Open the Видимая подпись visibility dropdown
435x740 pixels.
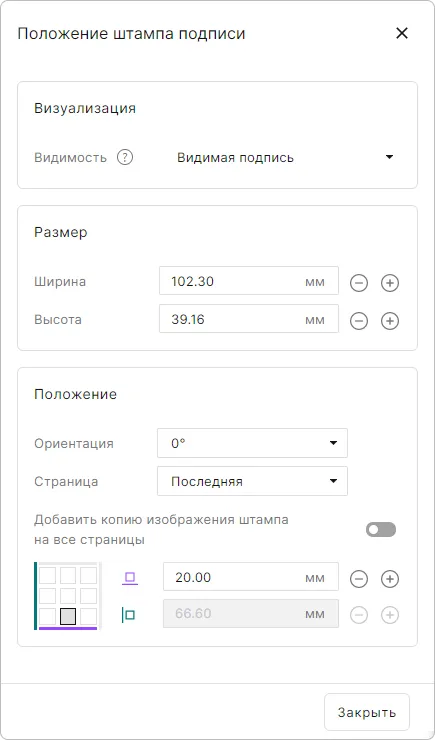pos(284,158)
